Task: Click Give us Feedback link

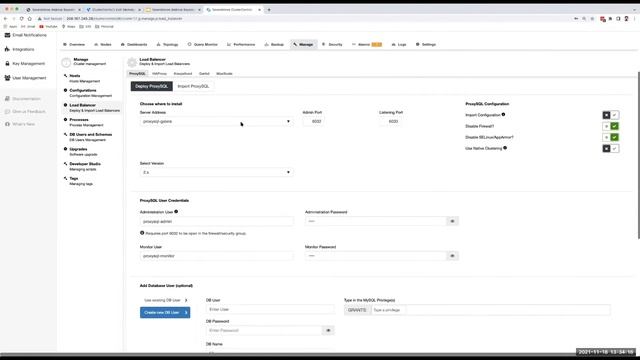Action: pos(25,111)
